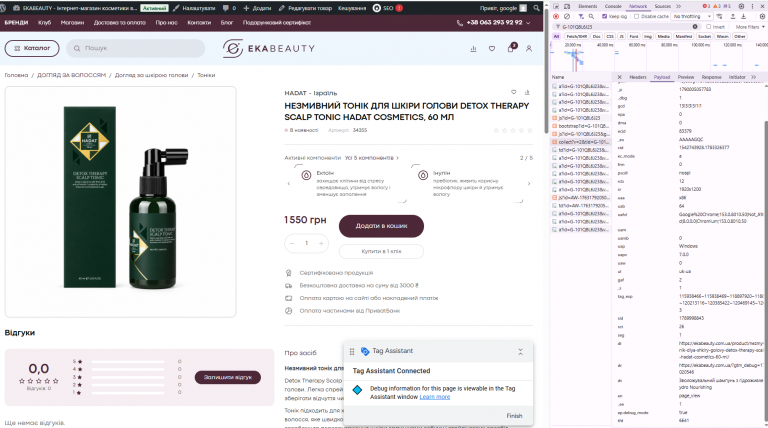This screenshot has height=428, width=768.
Task: Enable the Disable cache checkbox
Action: click(637, 17)
